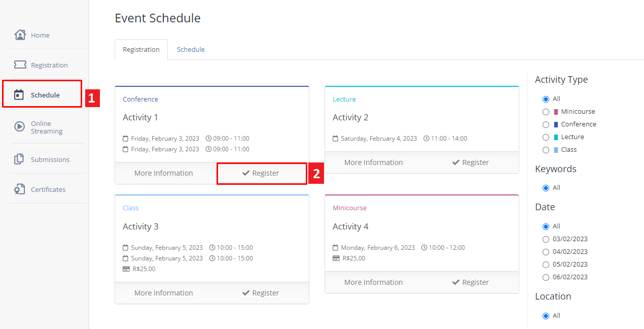Select the Minicourse activity type radio
Viewport: 644px width, 329px height.
pyautogui.click(x=546, y=112)
